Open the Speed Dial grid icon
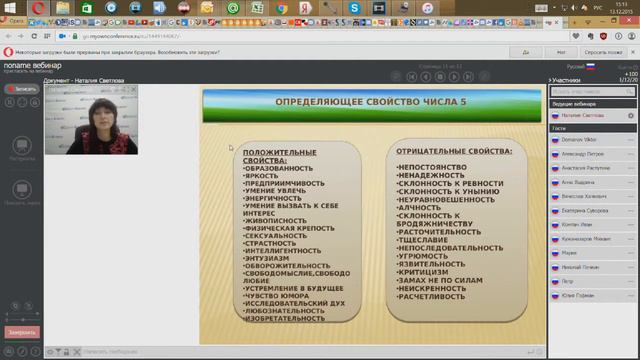The image size is (640, 360). pos(47,36)
